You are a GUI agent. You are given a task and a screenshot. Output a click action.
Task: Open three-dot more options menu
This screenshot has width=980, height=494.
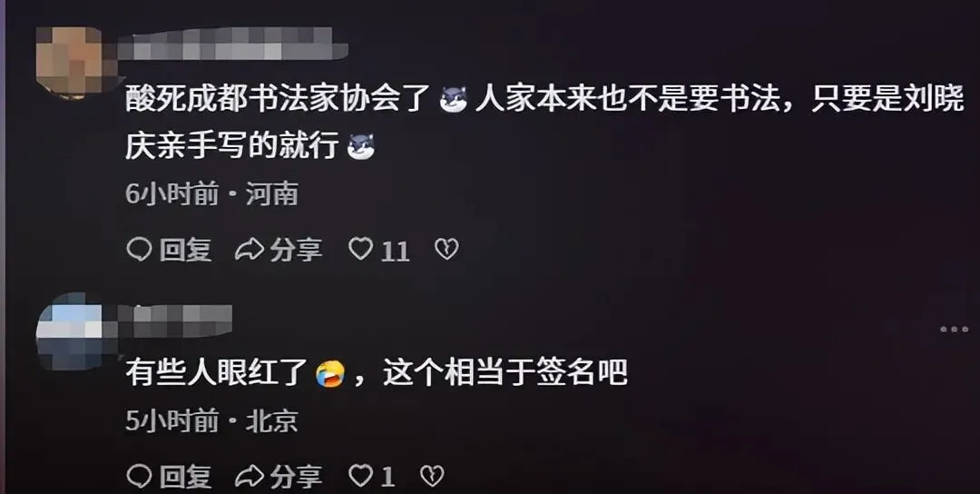click(x=954, y=329)
